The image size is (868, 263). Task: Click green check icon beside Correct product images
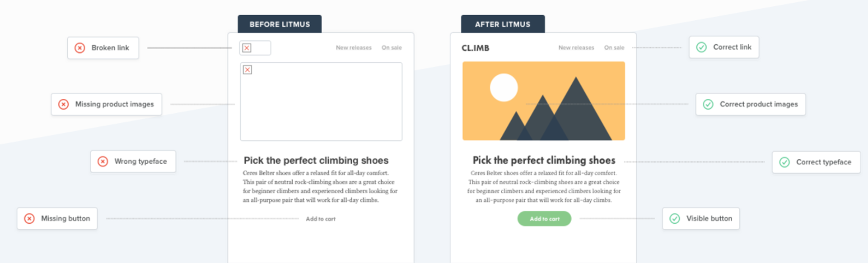point(708,104)
